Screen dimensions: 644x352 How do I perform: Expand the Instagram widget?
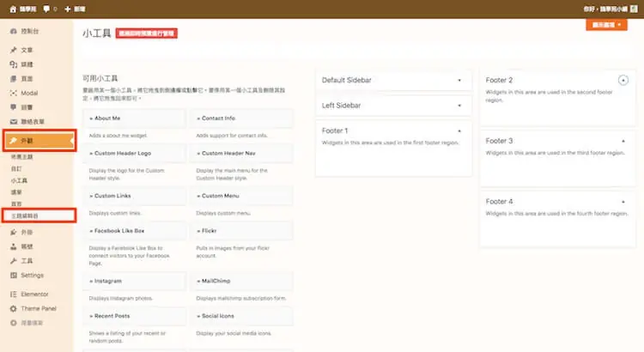point(134,281)
